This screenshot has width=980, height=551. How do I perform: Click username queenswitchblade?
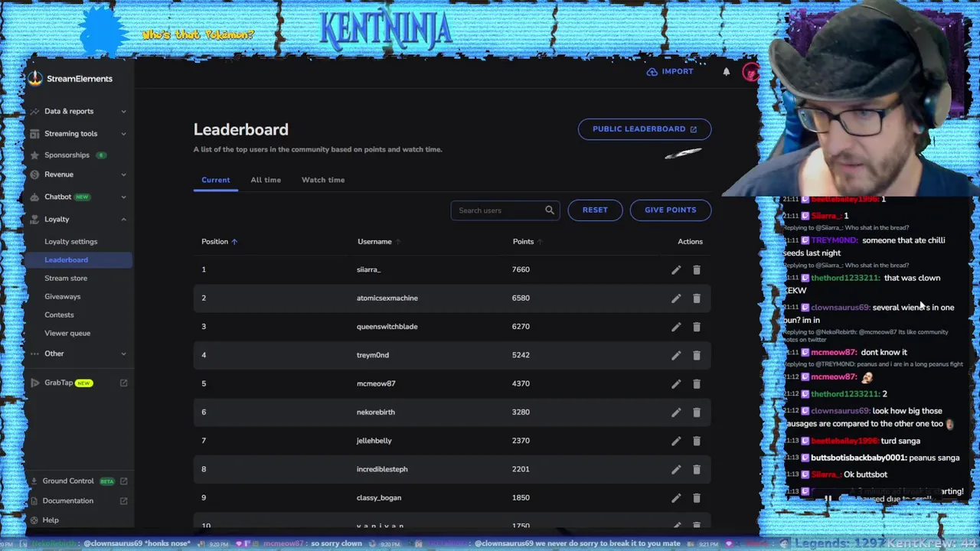click(387, 326)
